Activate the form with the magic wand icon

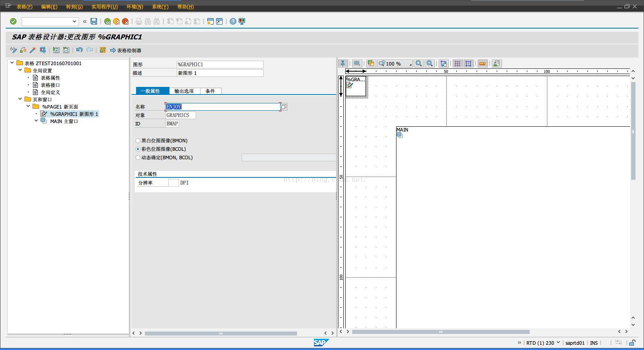(x=33, y=50)
